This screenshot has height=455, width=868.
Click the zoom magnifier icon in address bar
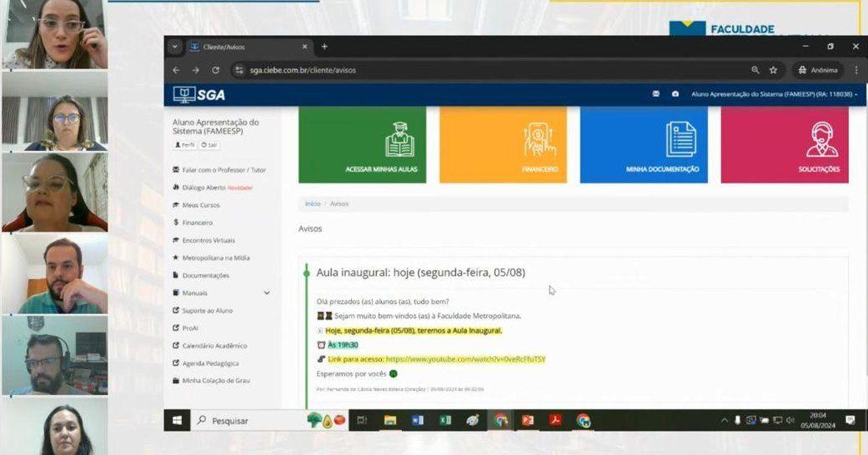point(755,70)
